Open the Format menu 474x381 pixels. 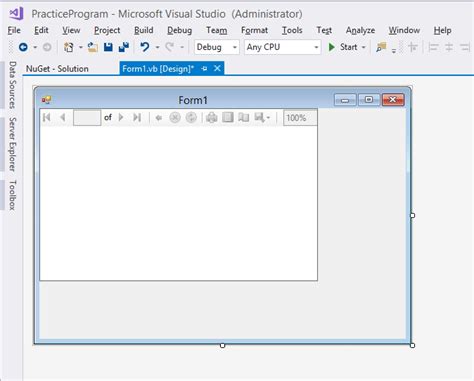coord(254,30)
